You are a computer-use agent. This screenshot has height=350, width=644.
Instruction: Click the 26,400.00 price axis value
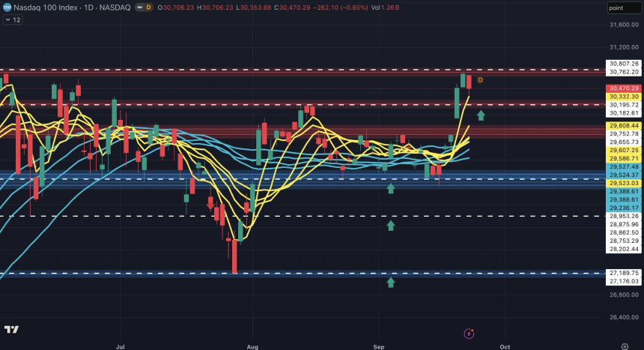[x=624, y=317]
